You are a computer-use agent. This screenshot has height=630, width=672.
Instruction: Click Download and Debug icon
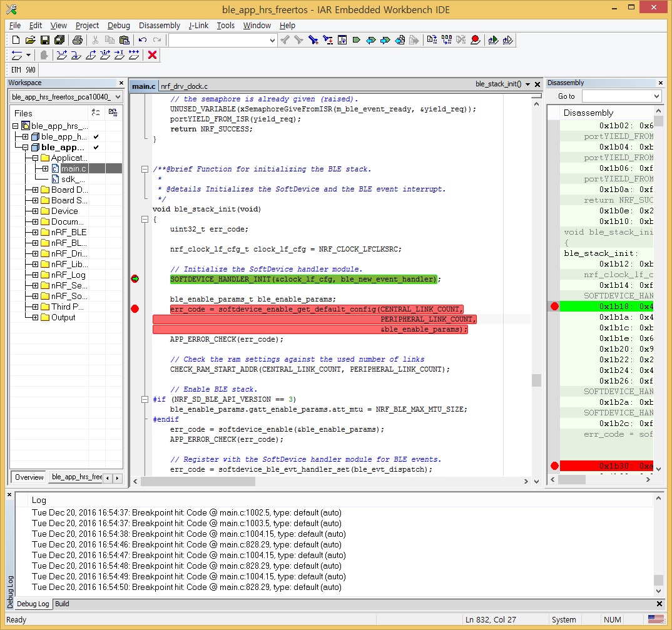click(x=493, y=40)
